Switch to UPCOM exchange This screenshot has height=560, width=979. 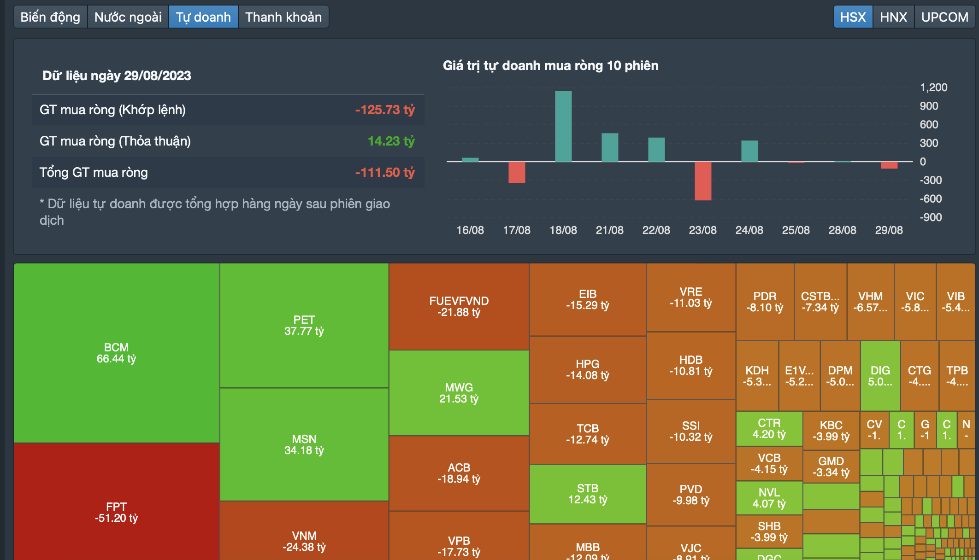(944, 17)
